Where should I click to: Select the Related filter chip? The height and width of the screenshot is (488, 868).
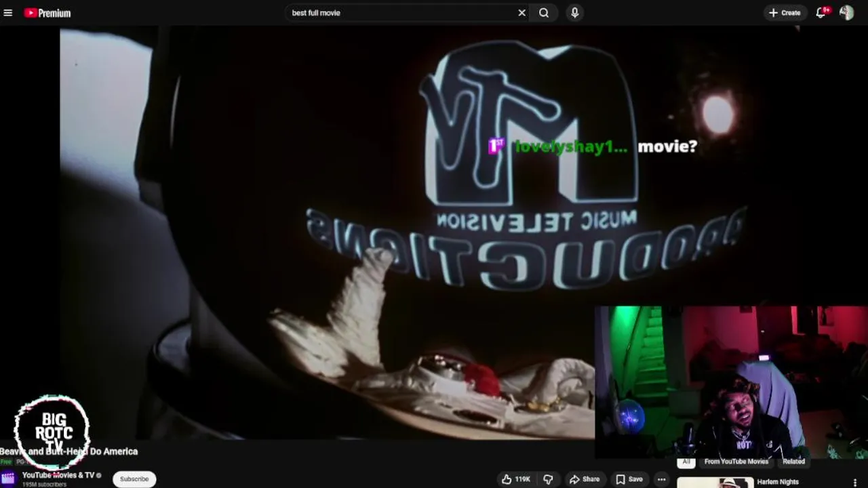[x=793, y=462]
